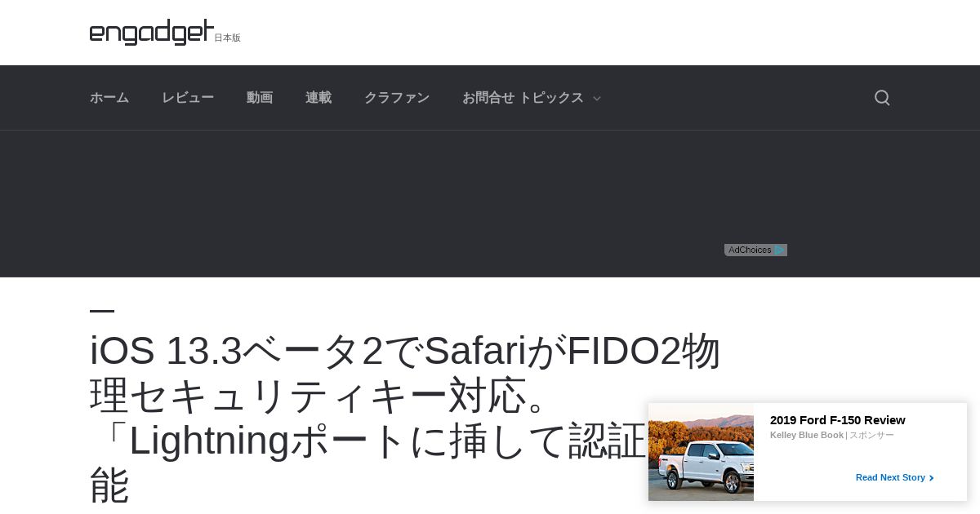980x514 pixels.
Task: Expand the トピックス dropdown chevron
Action: [597, 99]
